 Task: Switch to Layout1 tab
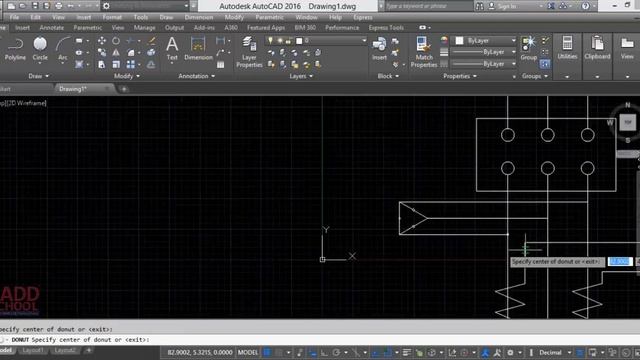point(33,350)
